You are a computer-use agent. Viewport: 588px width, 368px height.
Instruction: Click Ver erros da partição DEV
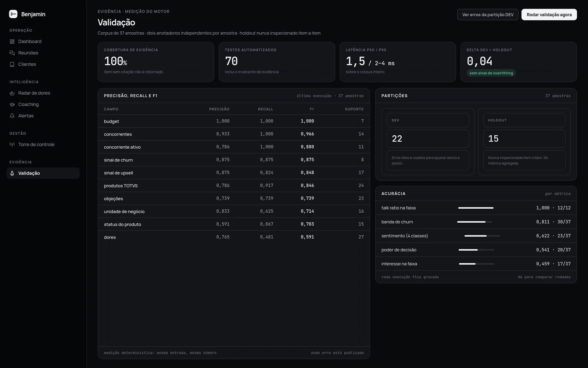[x=488, y=15]
